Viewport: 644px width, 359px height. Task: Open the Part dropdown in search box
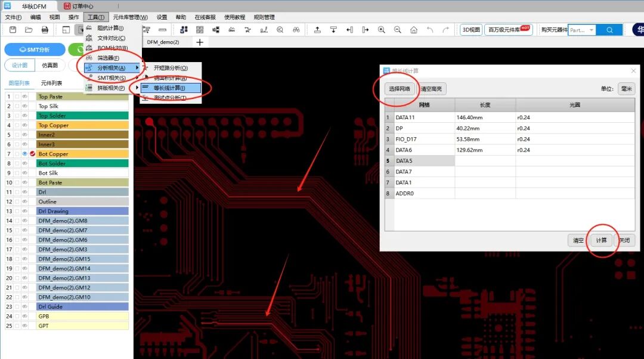[x=592, y=30]
